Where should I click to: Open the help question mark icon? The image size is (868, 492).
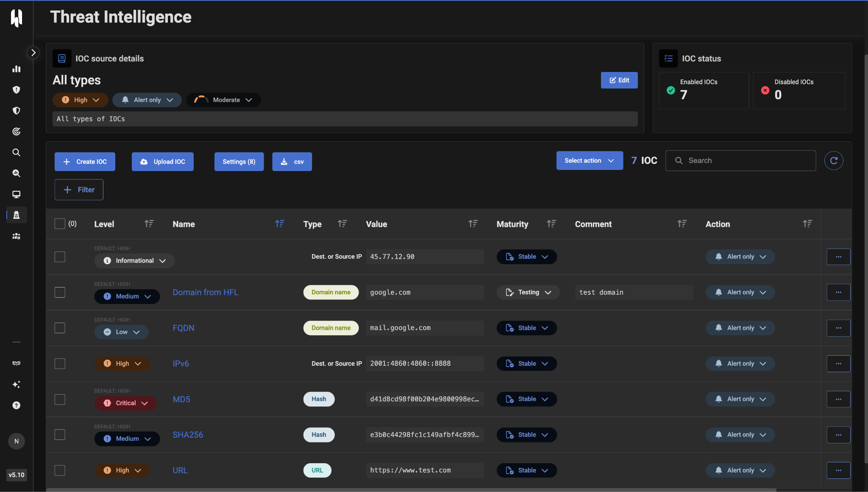pos(16,405)
